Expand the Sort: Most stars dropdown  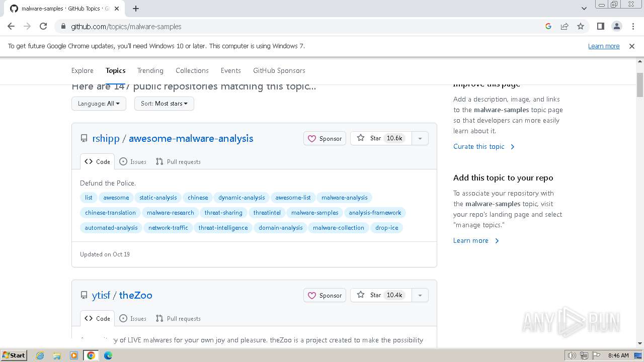[164, 104]
